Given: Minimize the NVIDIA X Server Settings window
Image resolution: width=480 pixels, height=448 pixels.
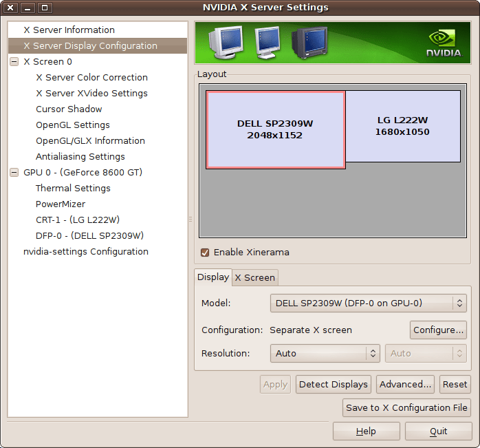Looking at the screenshot, I should 28,8.
